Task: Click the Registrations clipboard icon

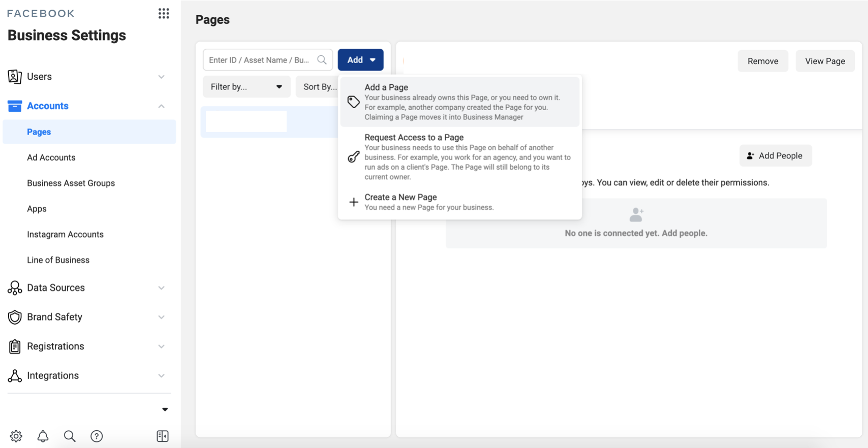Action: click(15, 346)
